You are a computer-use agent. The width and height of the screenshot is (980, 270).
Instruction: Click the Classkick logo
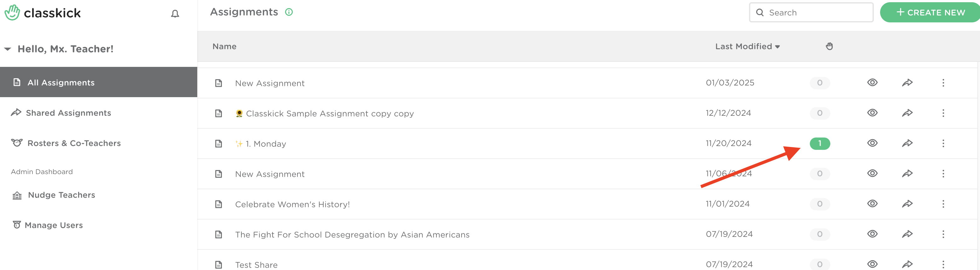[x=43, y=13]
